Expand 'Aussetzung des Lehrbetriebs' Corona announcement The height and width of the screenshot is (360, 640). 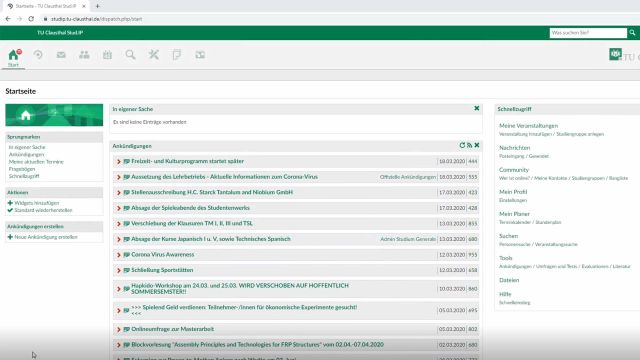tap(119, 177)
